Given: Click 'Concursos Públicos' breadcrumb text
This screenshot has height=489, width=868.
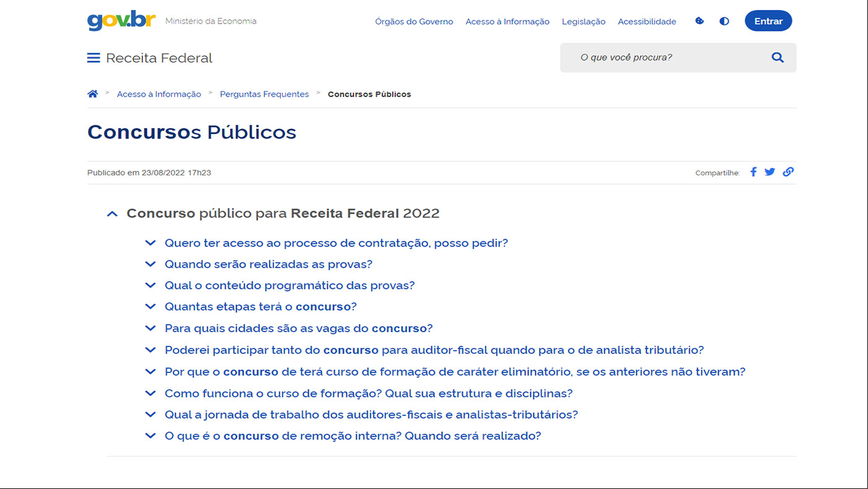Looking at the screenshot, I should tap(369, 94).
